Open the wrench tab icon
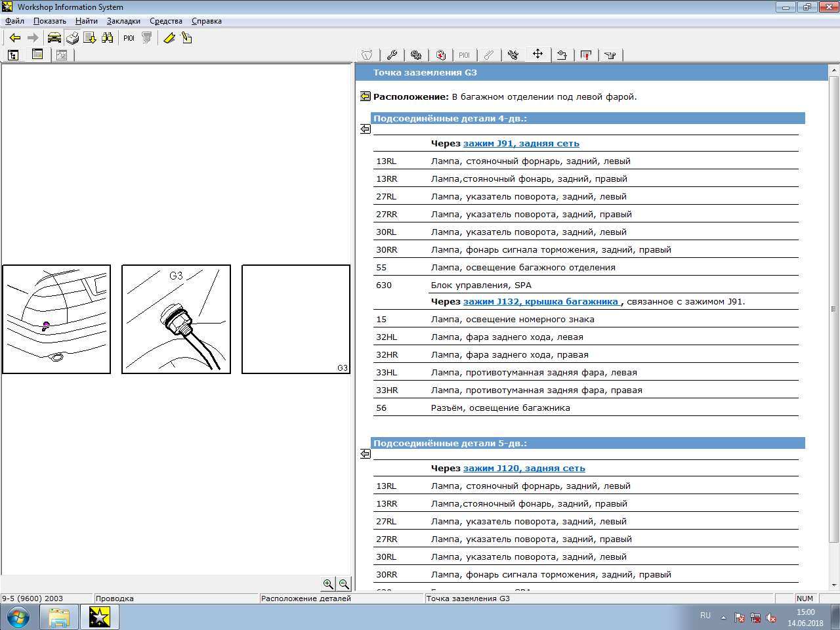The image size is (840, 630). 392,55
